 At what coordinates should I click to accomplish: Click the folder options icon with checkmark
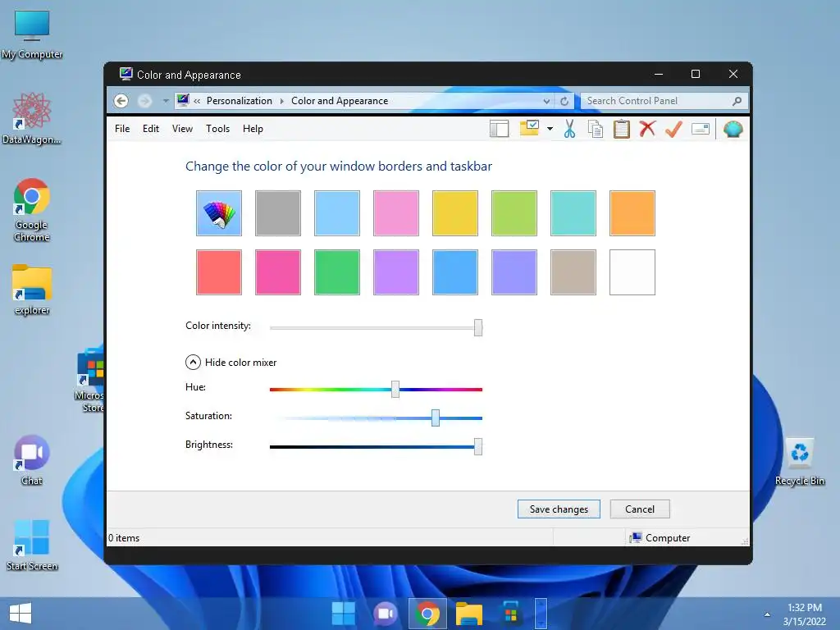529,129
